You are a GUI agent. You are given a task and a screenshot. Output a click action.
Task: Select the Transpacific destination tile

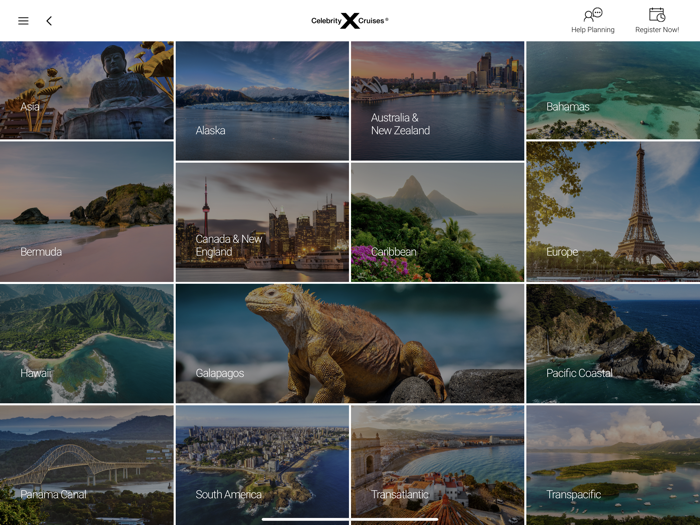(x=613, y=465)
